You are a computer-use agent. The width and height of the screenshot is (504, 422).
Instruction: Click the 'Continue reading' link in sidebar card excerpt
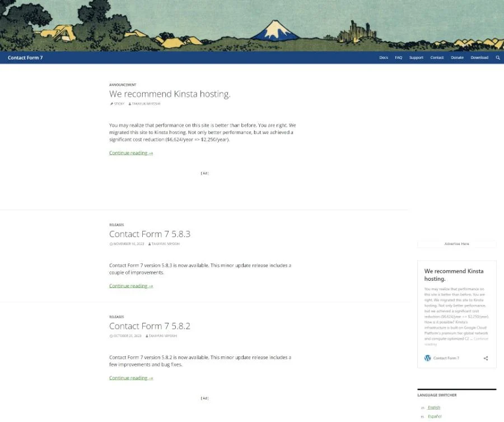point(456,341)
